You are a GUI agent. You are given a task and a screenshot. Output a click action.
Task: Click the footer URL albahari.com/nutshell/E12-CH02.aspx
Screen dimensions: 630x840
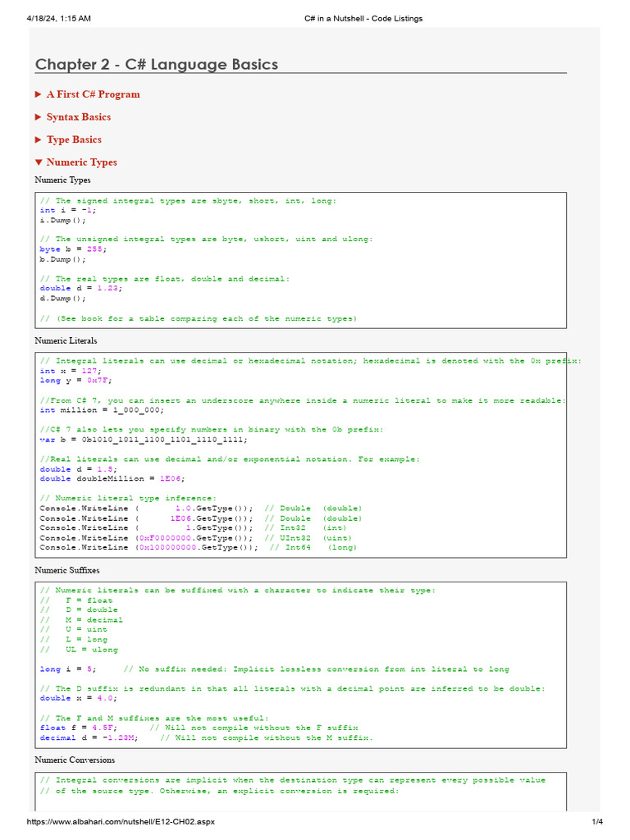[121, 822]
